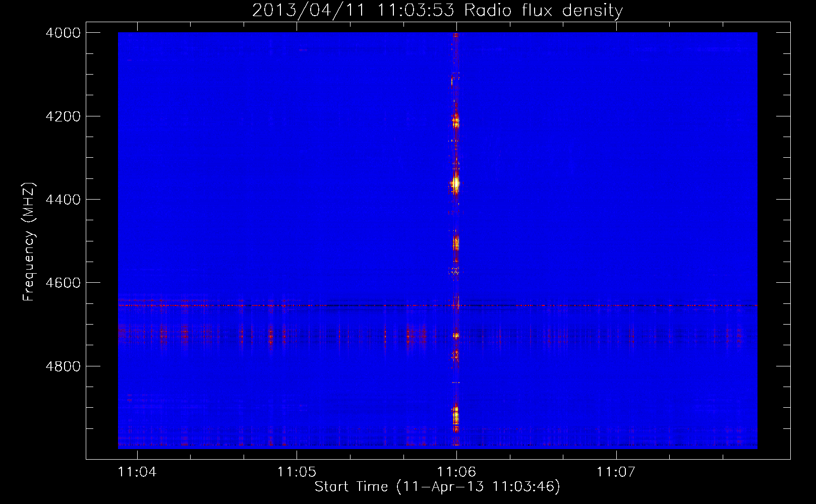Click the plot title '2013/04/11 11:03:53 Radio flux density'
816x504 pixels.
[437, 10]
